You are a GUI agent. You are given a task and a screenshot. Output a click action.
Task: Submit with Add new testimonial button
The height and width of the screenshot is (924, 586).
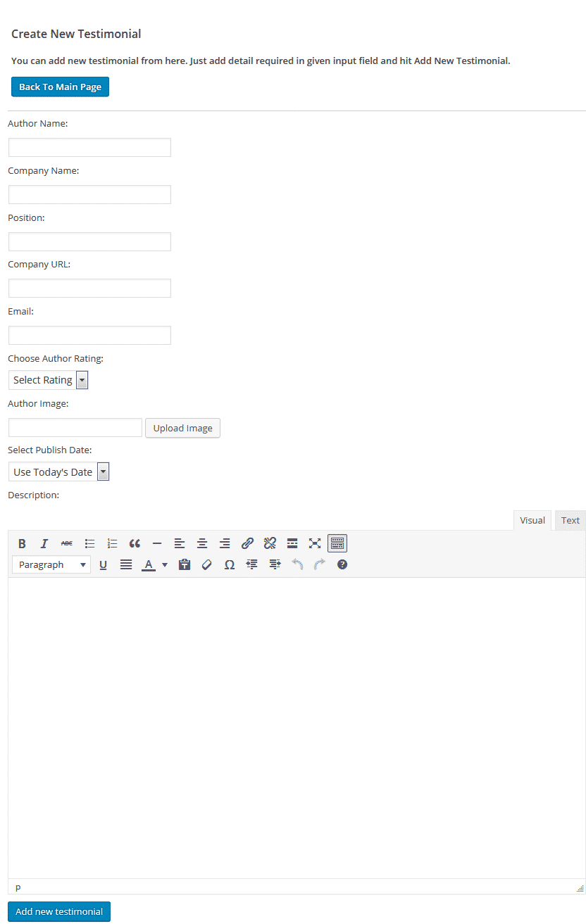(x=59, y=911)
